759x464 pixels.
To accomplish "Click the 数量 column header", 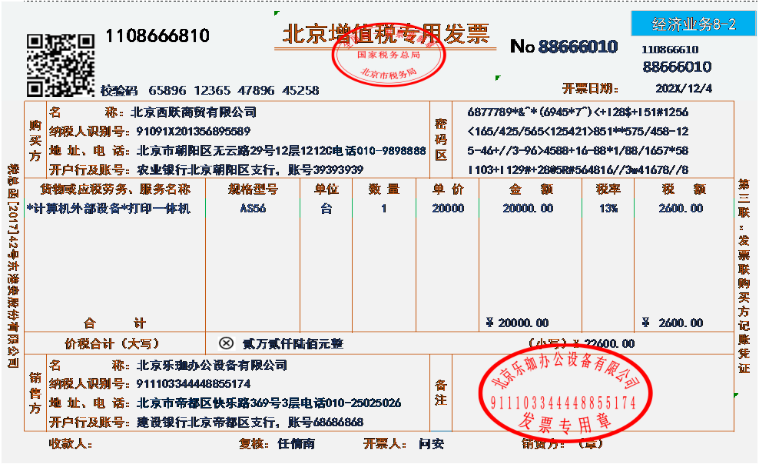I will pyautogui.click(x=384, y=189).
